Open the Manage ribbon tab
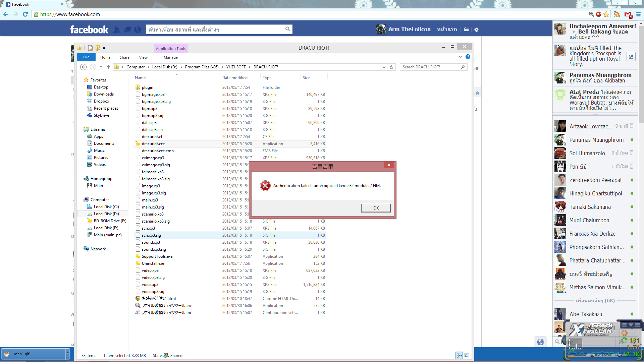Viewport: 644px width, 362px height. [171, 57]
